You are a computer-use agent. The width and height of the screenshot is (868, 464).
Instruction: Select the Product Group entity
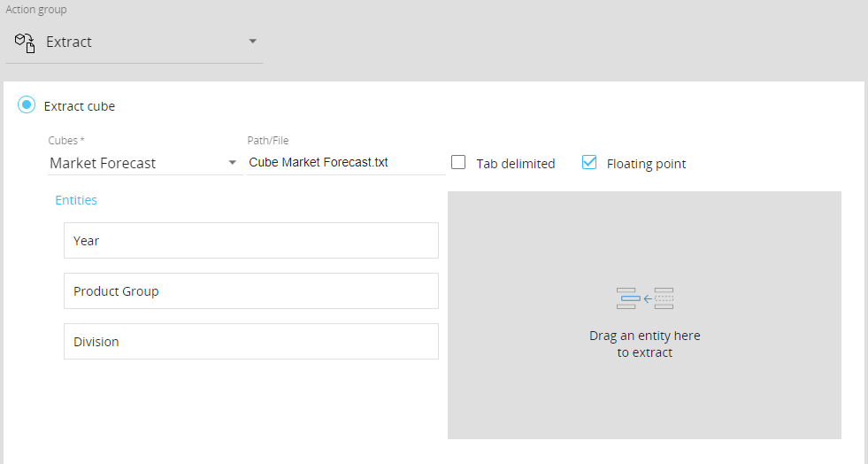(250, 291)
